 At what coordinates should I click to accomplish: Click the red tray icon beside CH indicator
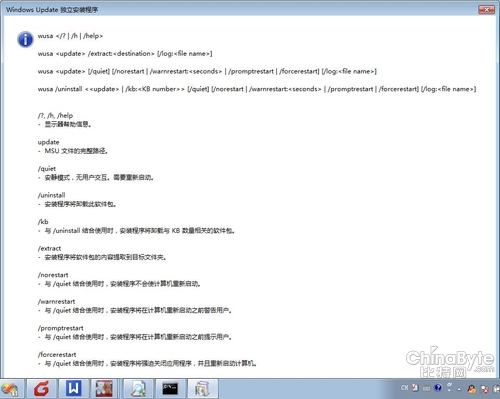click(415, 388)
